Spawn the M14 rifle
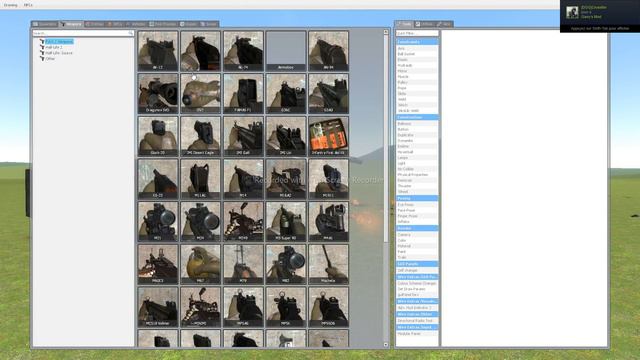 (243, 179)
